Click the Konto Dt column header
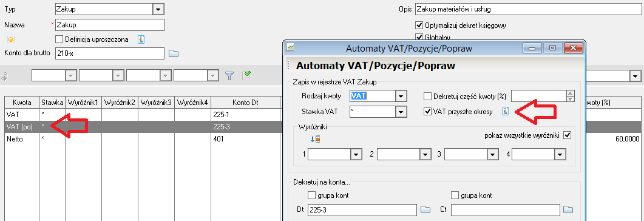The image size is (644, 221). (x=246, y=102)
